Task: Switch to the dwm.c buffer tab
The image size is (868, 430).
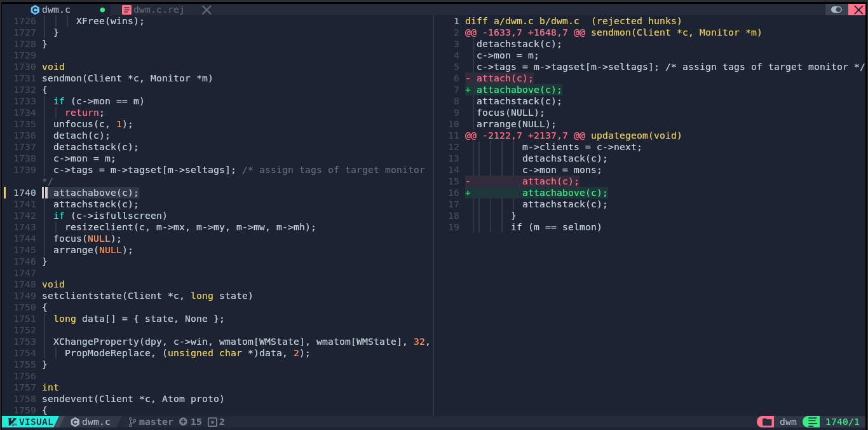Action: point(56,10)
